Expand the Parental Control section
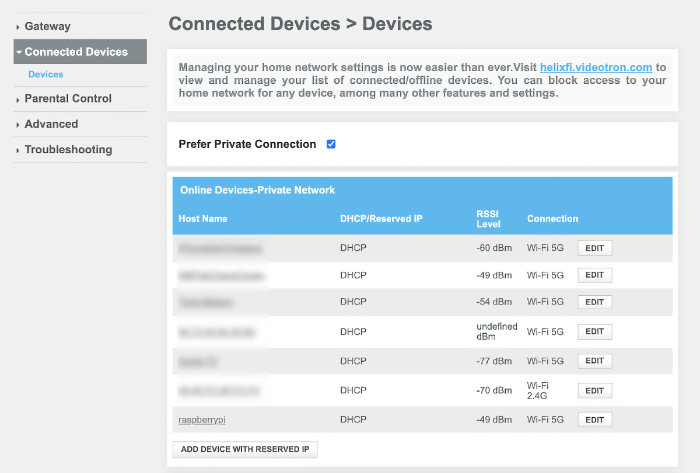The width and height of the screenshot is (700, 473). pyautogui.click(x=68, y=99)
